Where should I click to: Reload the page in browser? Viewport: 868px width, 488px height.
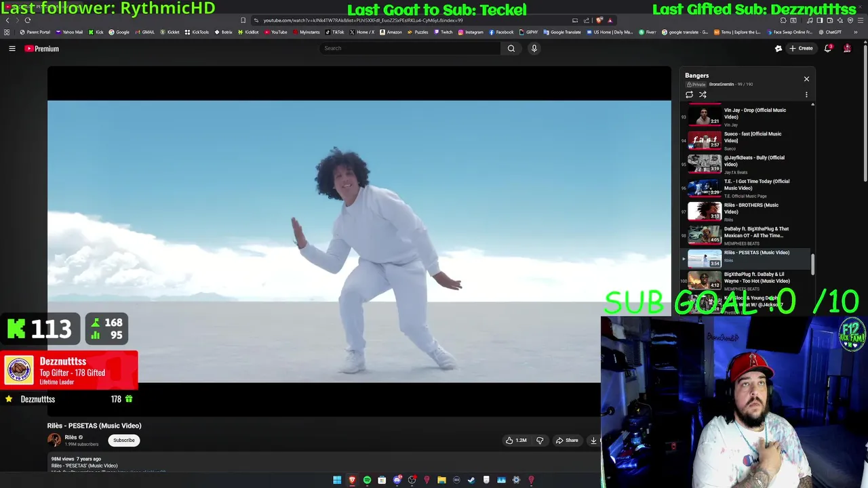28,20
